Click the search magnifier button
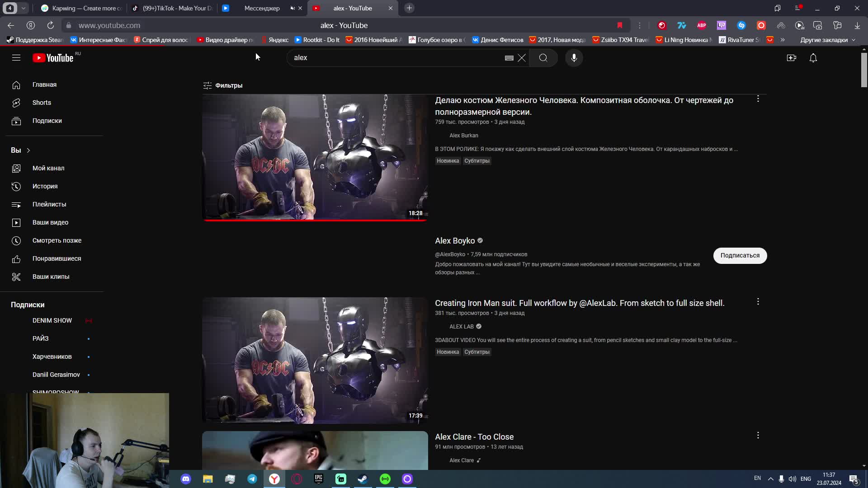Viewport: 868px width, 488px height. (543, 58)
